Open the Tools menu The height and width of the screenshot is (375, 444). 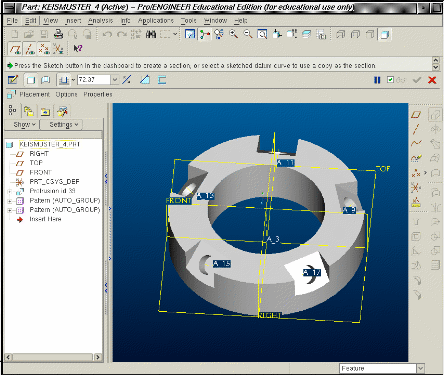[x=189, y=21]
